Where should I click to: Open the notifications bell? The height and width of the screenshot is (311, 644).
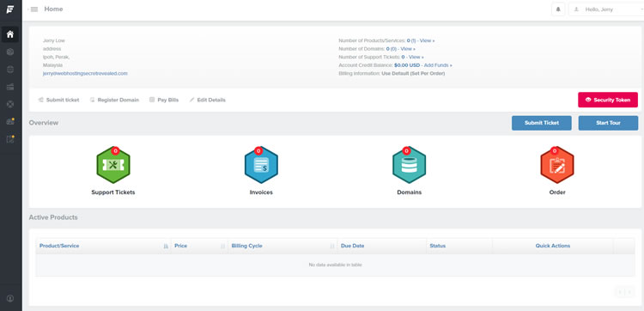pos(558,9)
